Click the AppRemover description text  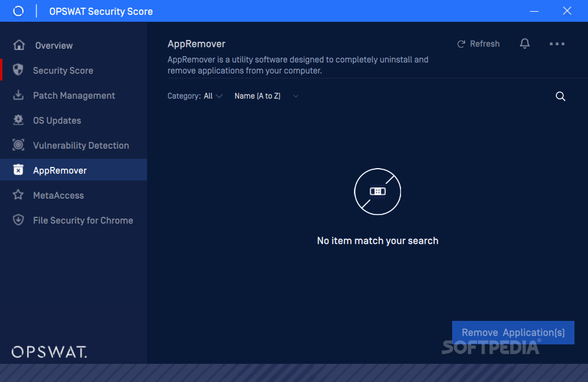(x=298, y=65)
